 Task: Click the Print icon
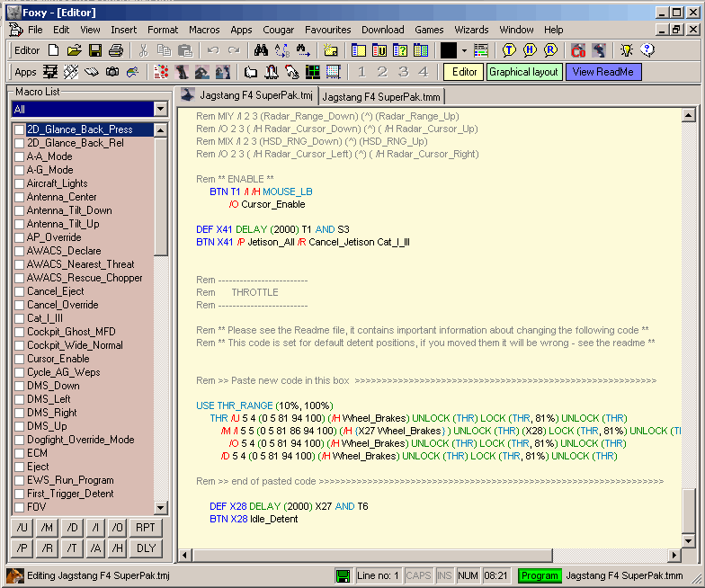[115, 50]
